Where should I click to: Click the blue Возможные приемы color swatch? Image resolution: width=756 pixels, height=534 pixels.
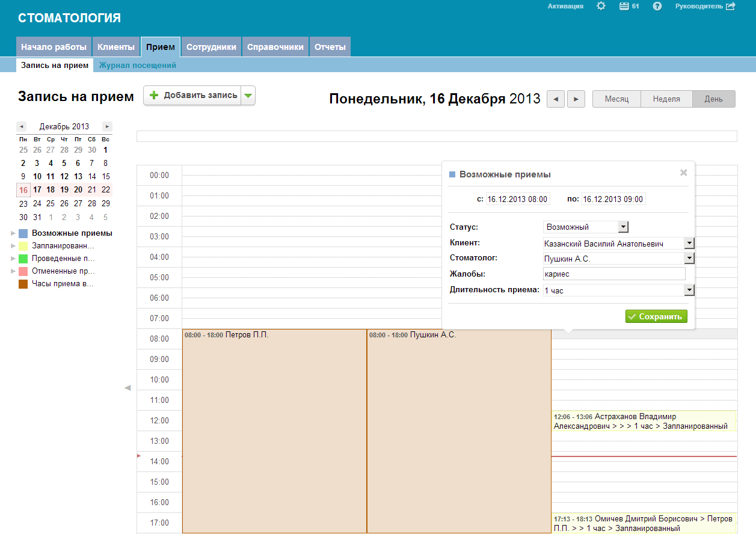(x=23, y=233)
